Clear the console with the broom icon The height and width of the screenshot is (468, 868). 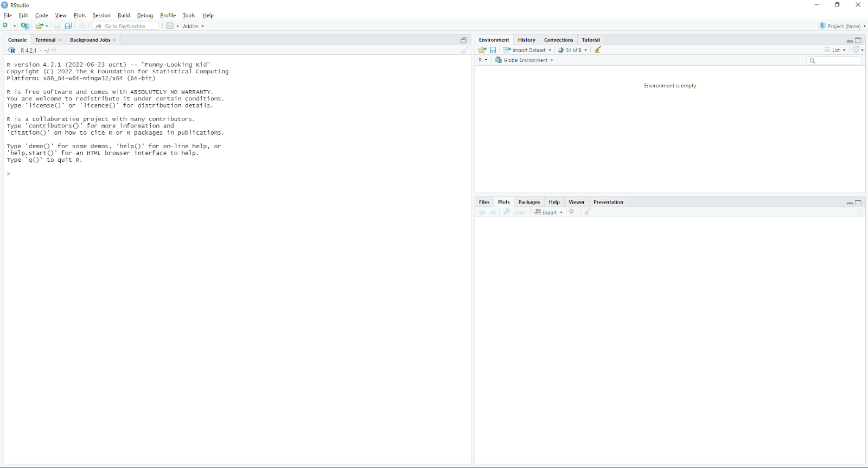pyautogui.click(x=464, y=50)
